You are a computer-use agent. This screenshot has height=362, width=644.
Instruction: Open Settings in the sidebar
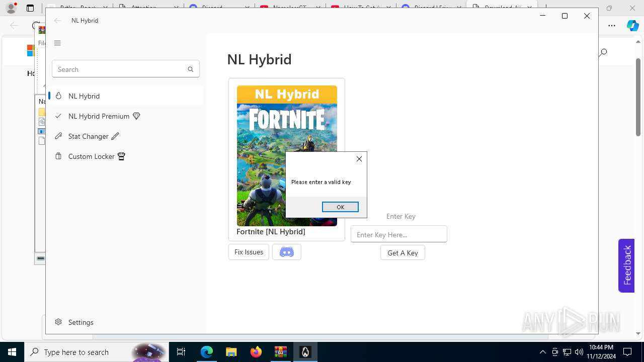tap(126, 322)
